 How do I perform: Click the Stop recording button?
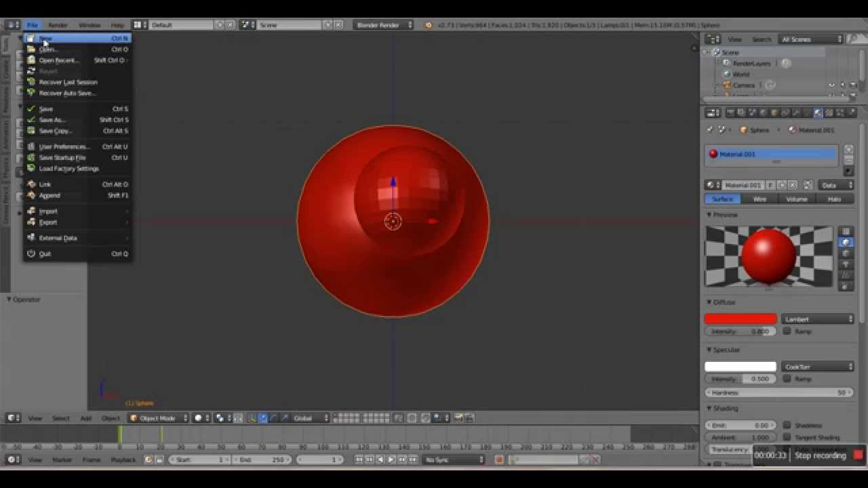pyautogui.click(x=829, y=455)
